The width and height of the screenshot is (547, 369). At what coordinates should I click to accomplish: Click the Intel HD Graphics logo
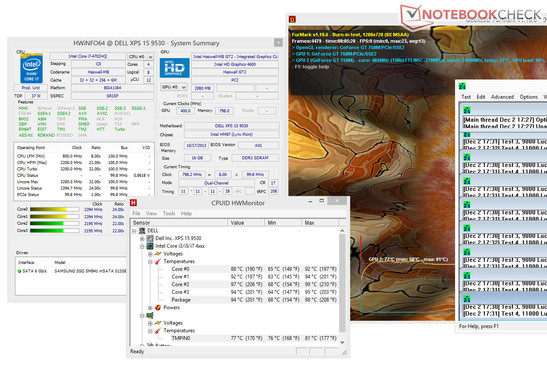tap(174, 68)
